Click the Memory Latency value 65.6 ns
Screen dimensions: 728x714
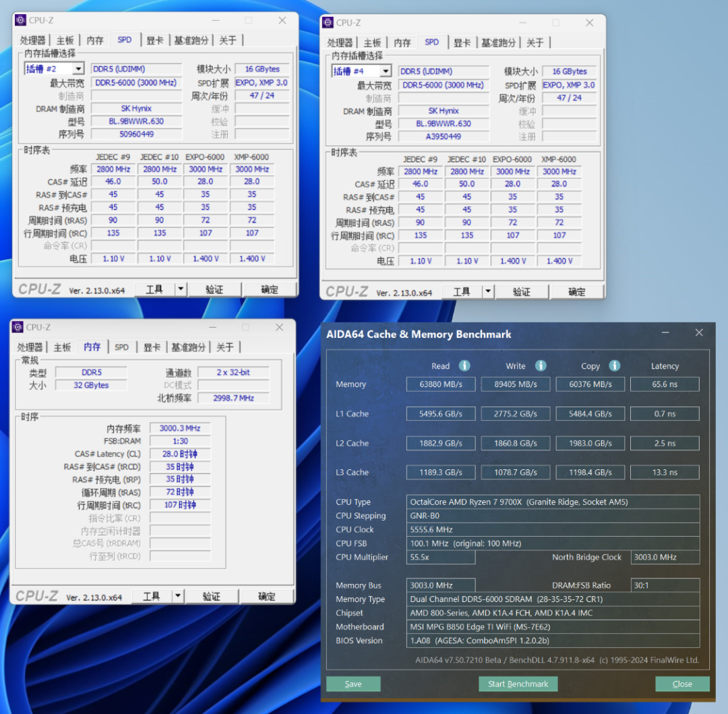coord(665,384)
